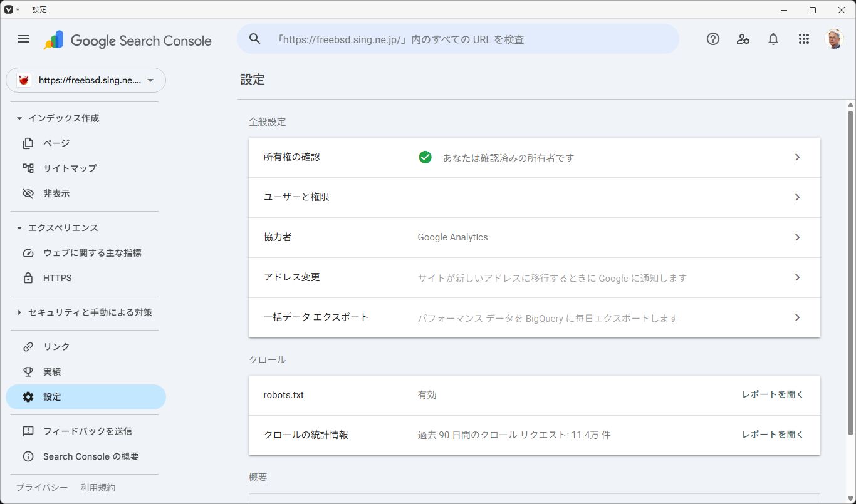Image resolution: width=856 pixels, height=504 pixels.
Task: Open the robots.txt report
Action: click(x=773, y=394)
